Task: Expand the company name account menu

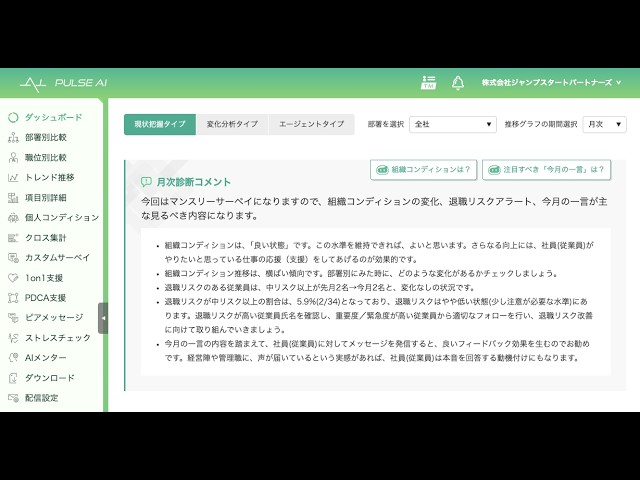Action: (x=551, y=83)
